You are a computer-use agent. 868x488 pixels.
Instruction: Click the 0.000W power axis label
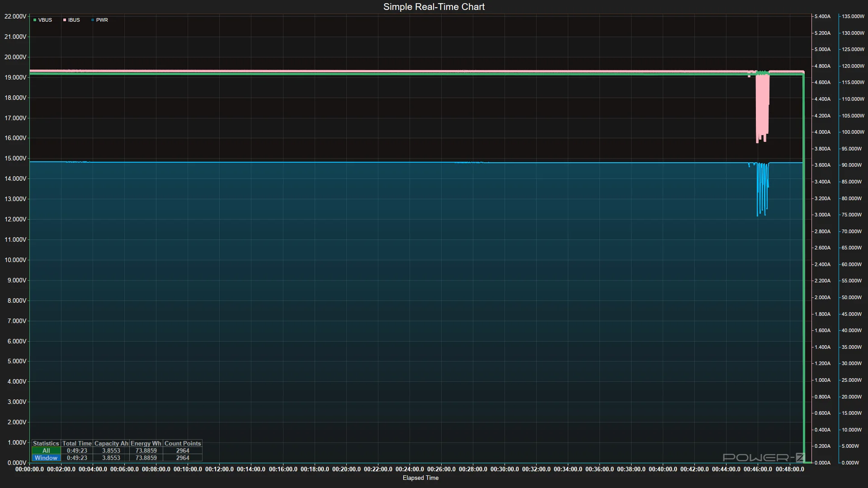tap(850, 463)
